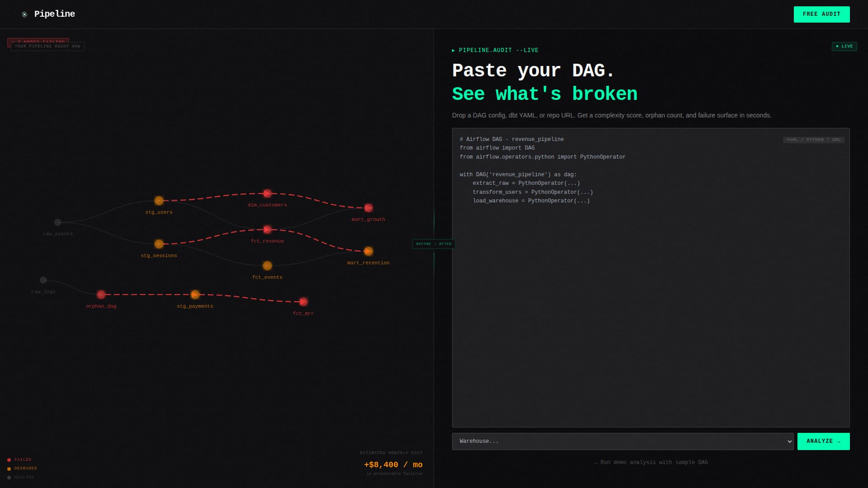Click inside the DAG code text area

[651, 278]
